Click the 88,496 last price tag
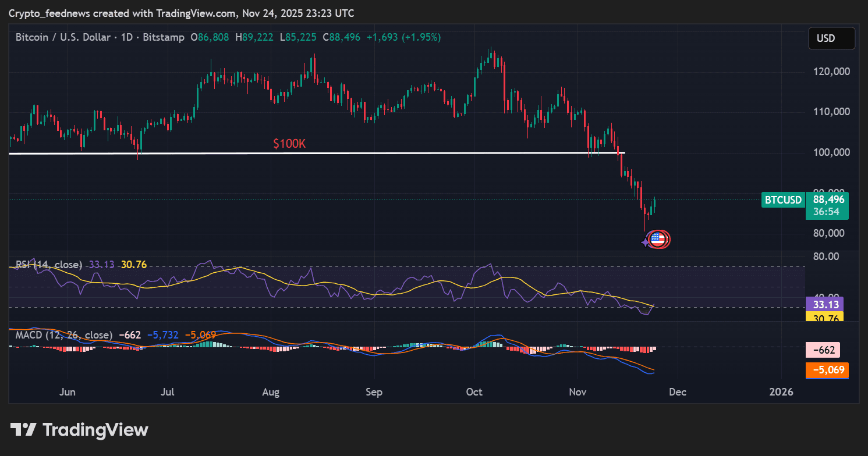The height and width of the screenshot is (456, 868). tap(827, 199)
